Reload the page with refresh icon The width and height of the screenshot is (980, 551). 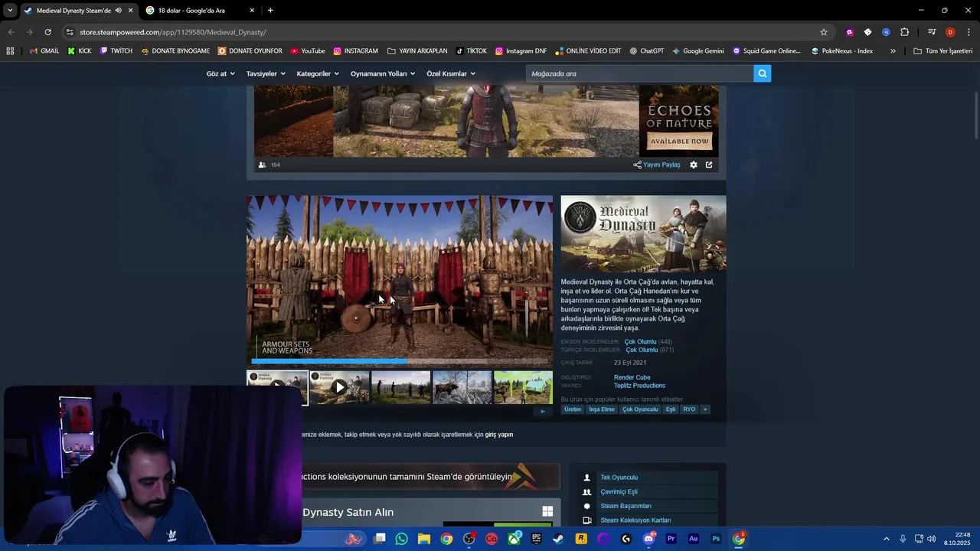[47, 32]
